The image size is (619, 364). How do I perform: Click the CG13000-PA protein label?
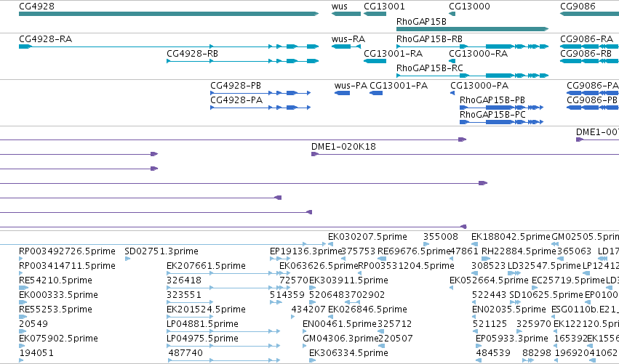(x=479, y=86)
